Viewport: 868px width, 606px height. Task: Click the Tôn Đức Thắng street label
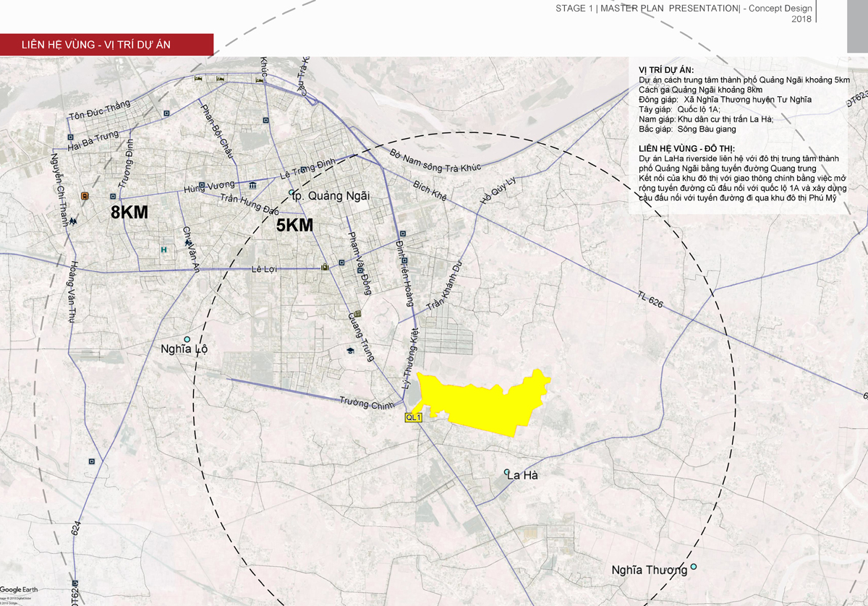click(99, 110)
